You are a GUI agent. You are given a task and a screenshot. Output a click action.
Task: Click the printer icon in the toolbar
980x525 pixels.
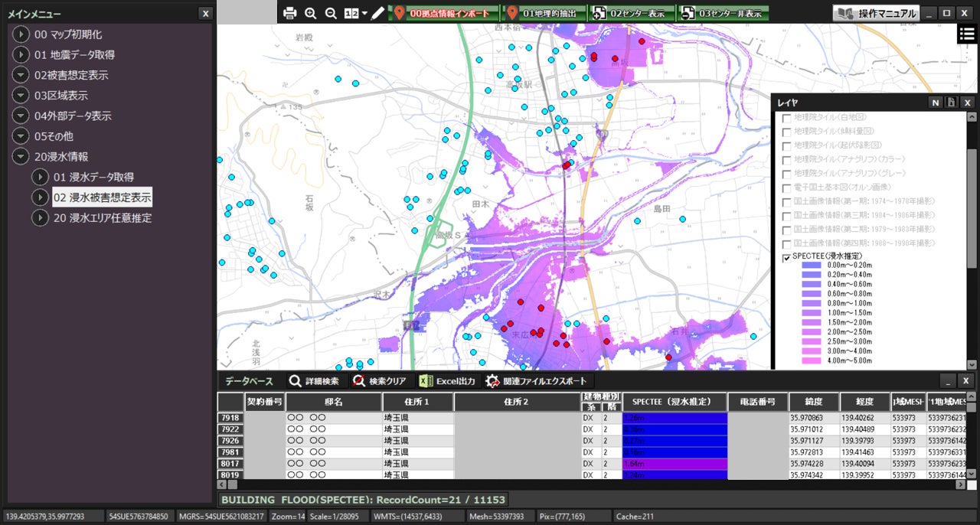pyautogui.click(x=289, y=13)
